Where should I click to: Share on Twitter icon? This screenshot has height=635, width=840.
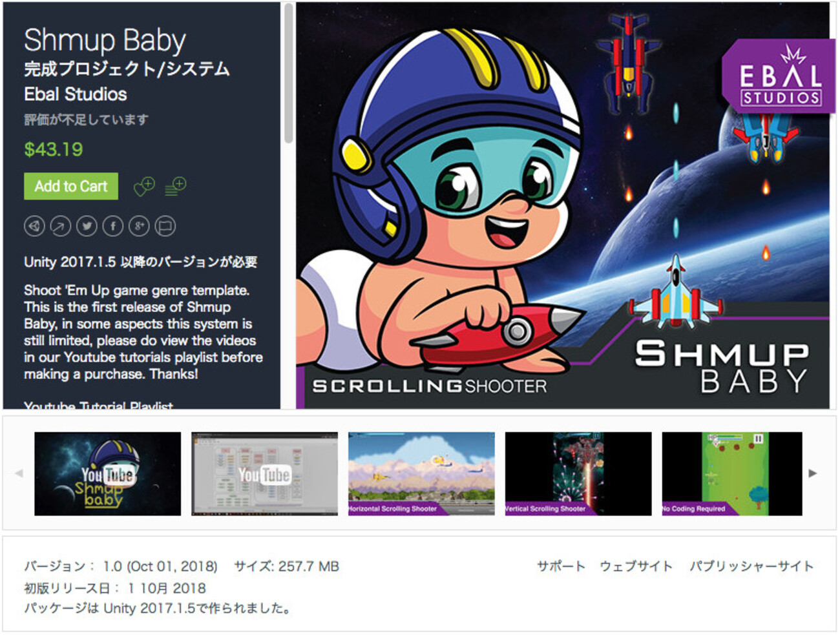(x=87, y=226)
